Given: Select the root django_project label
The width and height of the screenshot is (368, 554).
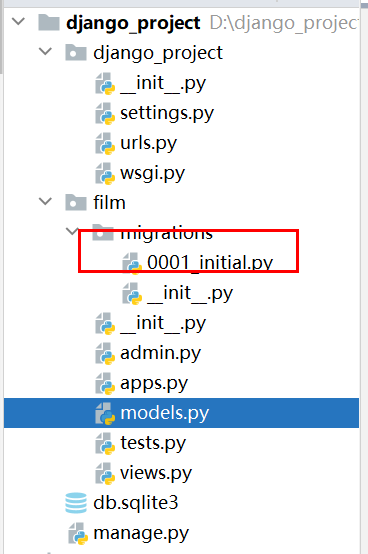Looking at the screenshot, I should pos(133,23).
